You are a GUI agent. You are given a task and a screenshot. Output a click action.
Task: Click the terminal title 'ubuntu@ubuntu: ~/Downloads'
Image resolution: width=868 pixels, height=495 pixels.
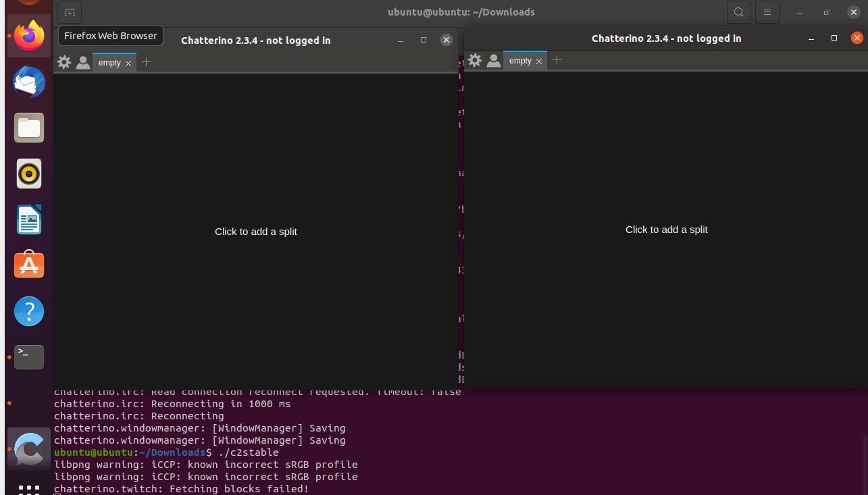[x=461, y=12]
